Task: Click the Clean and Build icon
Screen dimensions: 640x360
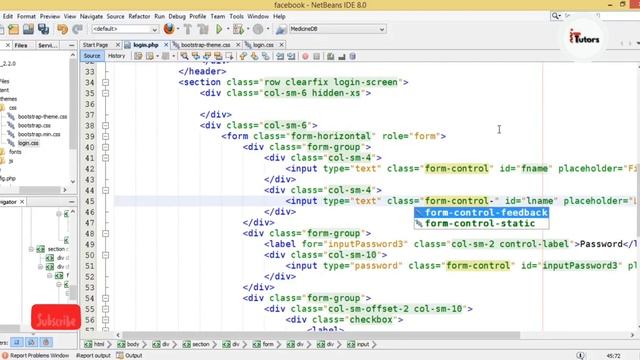Action: [x=203, y=29]
